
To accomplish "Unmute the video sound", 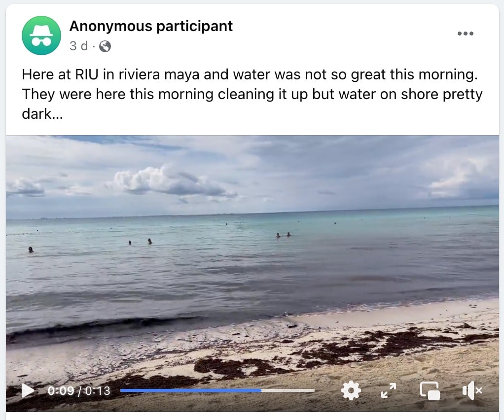I will (472, 390).
